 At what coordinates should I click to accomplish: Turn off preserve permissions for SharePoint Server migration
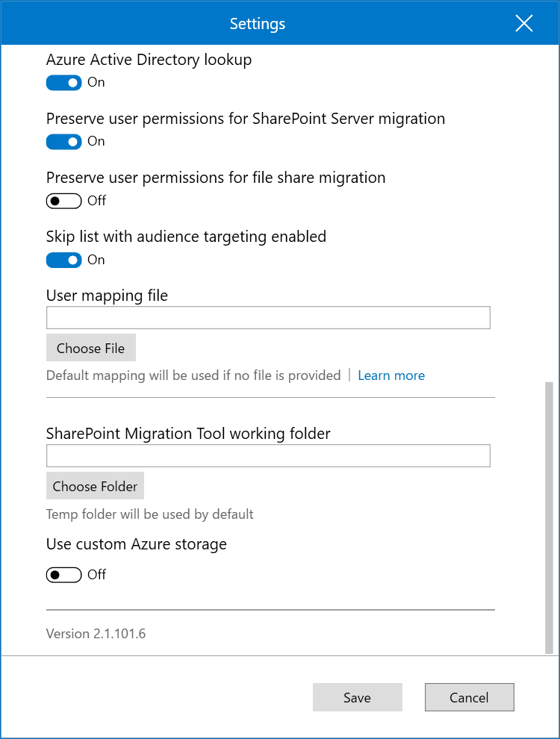coord(63,141)
